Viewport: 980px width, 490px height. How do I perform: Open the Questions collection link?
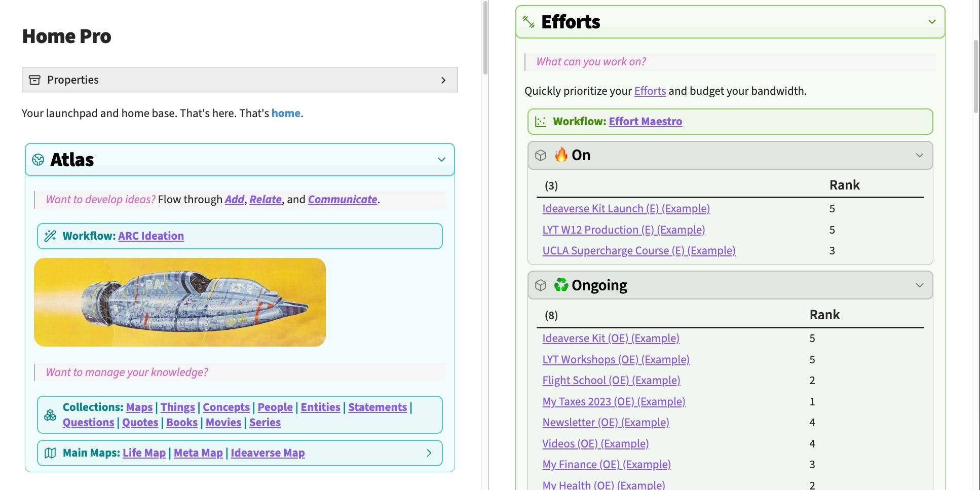pos(89,423)
